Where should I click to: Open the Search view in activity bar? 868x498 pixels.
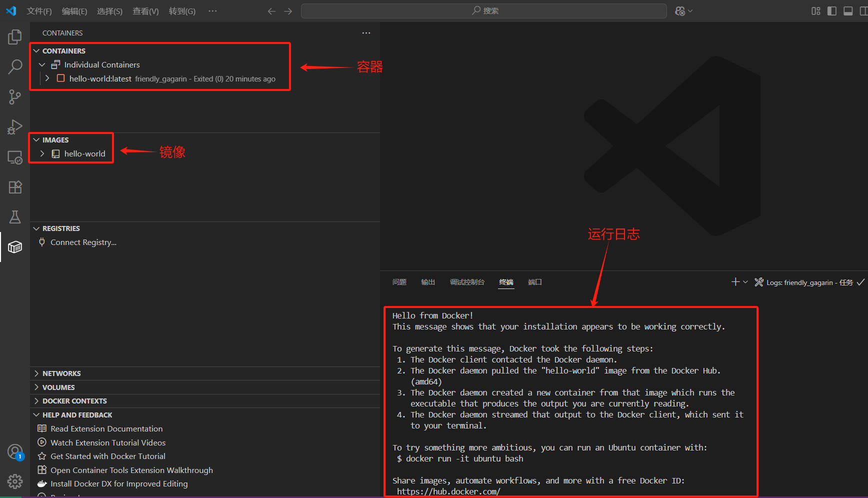15,66
